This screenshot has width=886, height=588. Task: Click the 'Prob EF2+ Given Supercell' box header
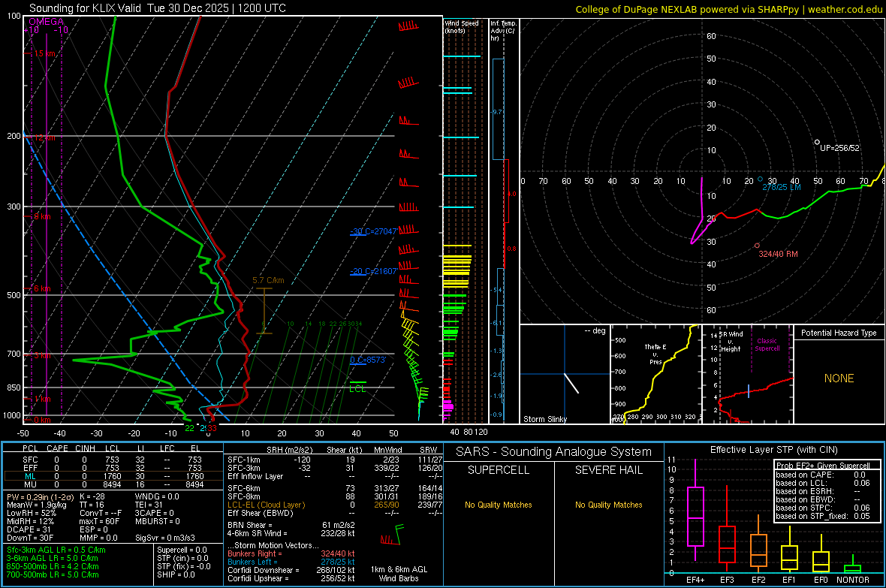(x=823, y=466)
